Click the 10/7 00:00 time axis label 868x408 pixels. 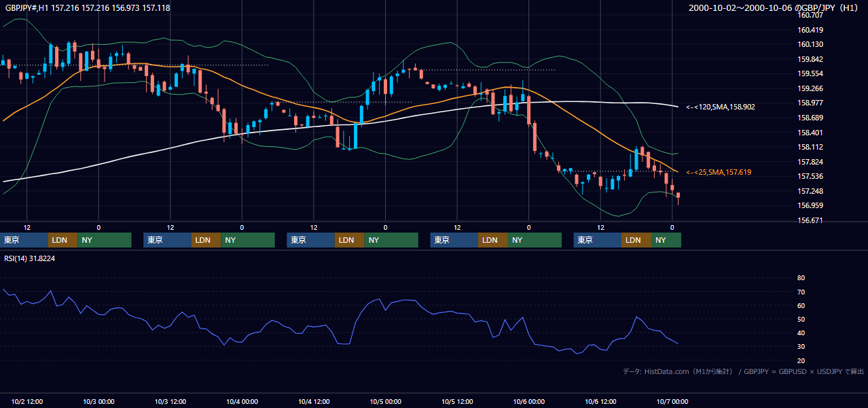click(672, 401)
